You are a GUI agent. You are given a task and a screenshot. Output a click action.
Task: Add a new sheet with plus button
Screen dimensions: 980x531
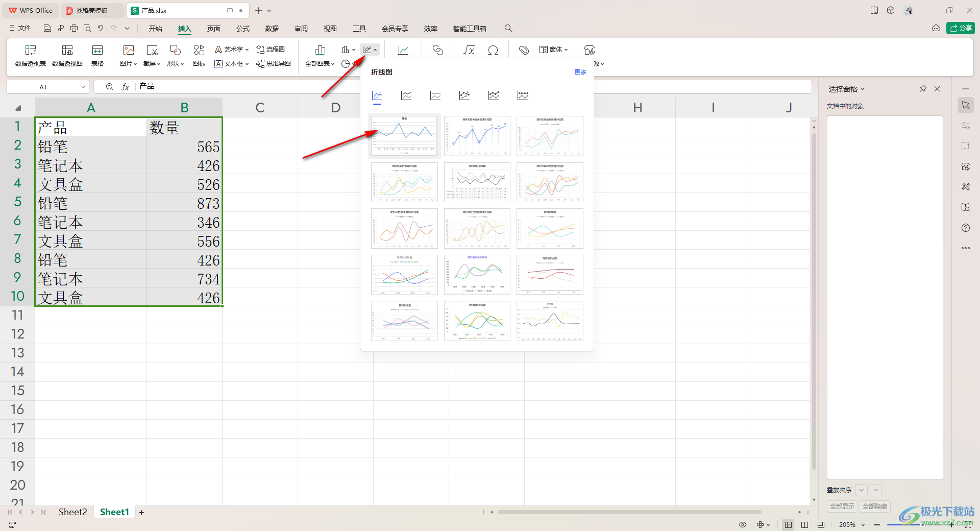(x=141, y=512)
